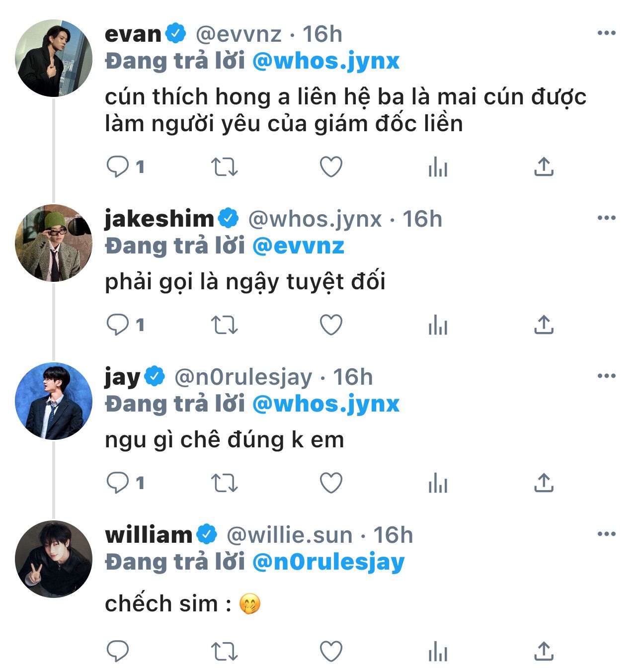View analytics for evan's tweet
Viewport: 638px width, 672px height.
(x=438, y=167)
